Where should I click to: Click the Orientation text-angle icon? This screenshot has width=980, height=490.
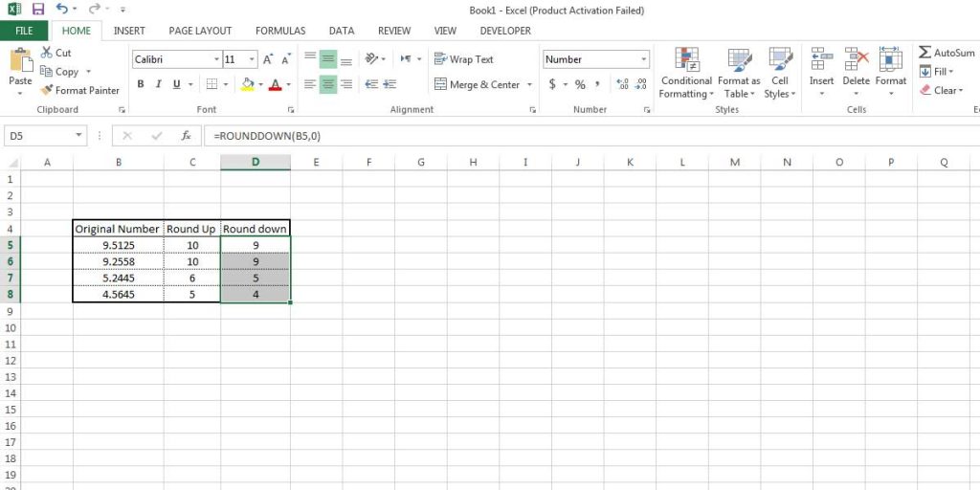[372, 58]
